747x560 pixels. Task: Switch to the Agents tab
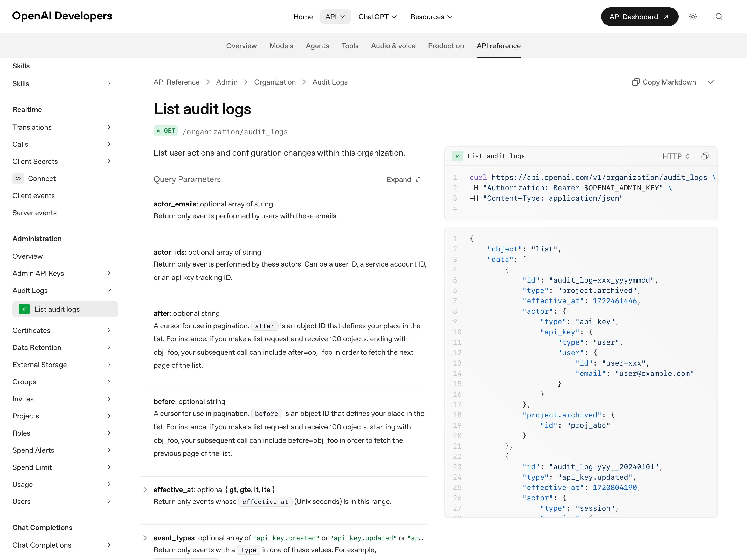317,46
